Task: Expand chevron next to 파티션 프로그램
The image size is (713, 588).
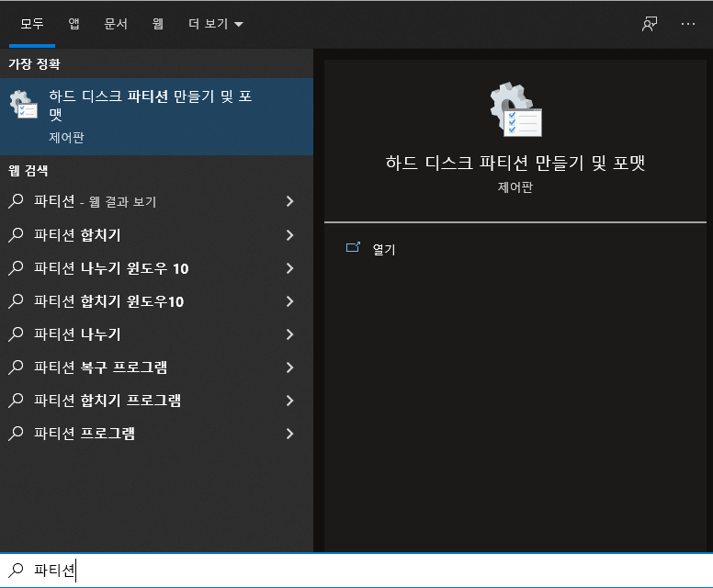Action: 289,434
